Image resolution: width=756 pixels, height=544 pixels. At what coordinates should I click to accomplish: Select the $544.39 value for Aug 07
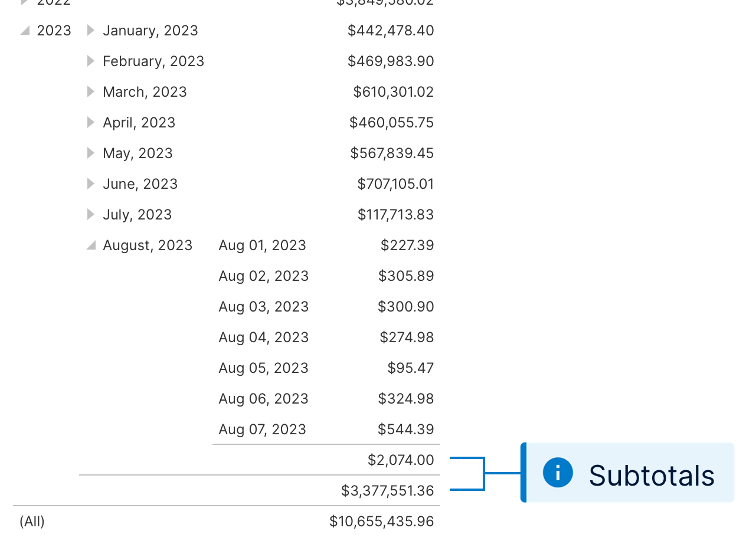coord(406,429)
